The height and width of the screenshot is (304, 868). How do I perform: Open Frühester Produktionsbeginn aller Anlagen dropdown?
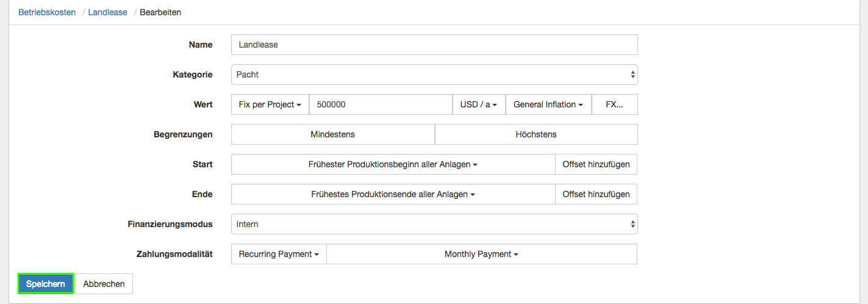point(393,164)
